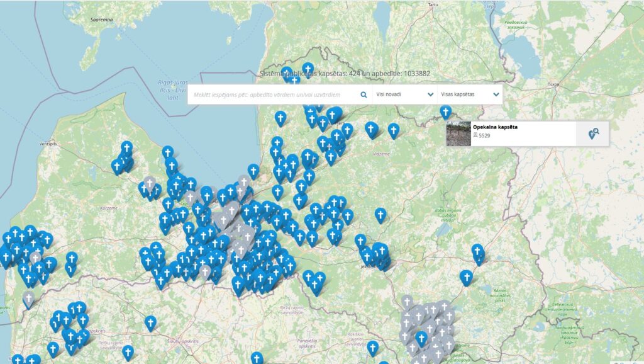The image size is (644, 364).
Task: Click the burial name search field
Action: tap(270, 94)
